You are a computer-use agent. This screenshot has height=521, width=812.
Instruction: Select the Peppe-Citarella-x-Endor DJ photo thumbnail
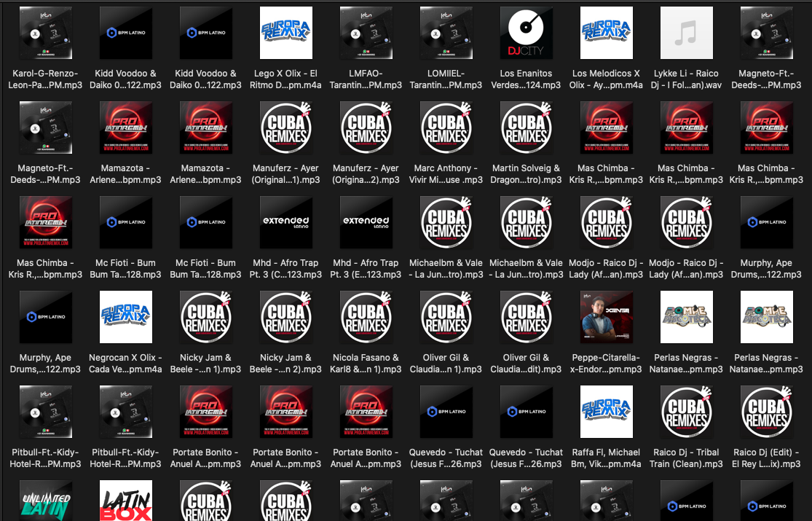pyautogui.click(x=607, y=317)
